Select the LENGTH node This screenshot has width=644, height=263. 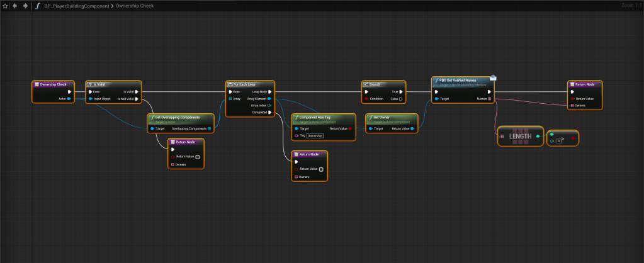click(520, 137)
